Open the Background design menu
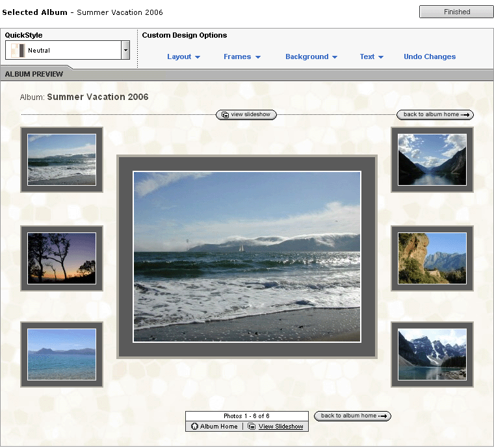The height and width of the screenshot is (448, 494). pyautogui.click(x=311, y=56)
